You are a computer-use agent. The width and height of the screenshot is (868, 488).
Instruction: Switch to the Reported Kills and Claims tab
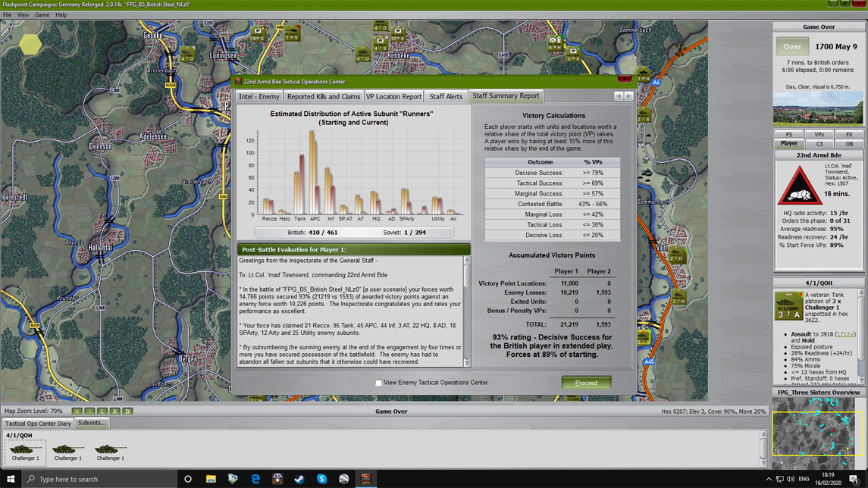click(x=324, y=97)
